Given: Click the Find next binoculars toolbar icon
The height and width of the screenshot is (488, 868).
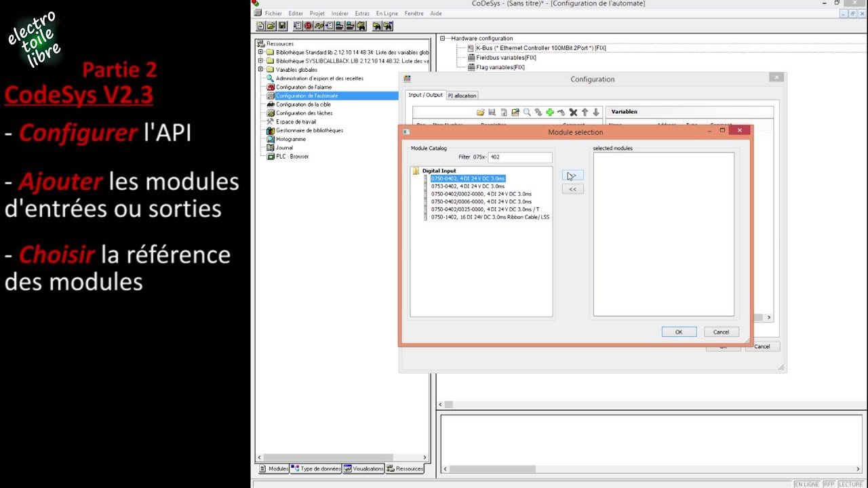Looking at the screenshot, I should (388, 26).
